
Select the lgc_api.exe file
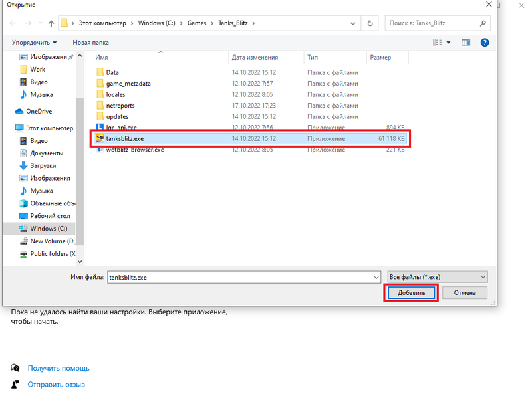251,128
